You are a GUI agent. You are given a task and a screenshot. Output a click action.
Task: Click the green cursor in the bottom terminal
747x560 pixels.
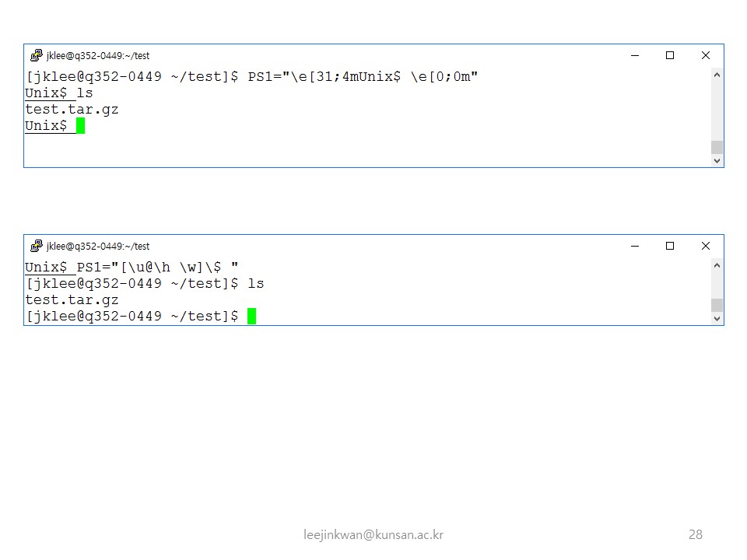pyautogui.click(x=251, y=316)
